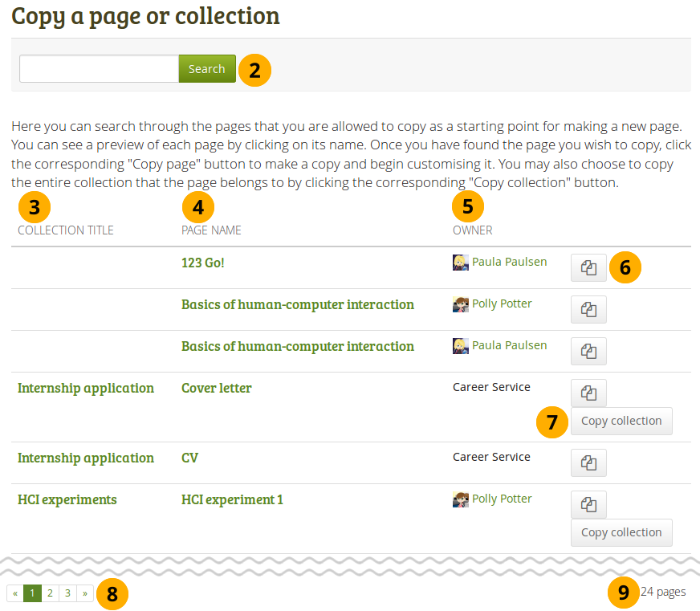
Task: Copy the Internship application collection
Action: point(621,421)
